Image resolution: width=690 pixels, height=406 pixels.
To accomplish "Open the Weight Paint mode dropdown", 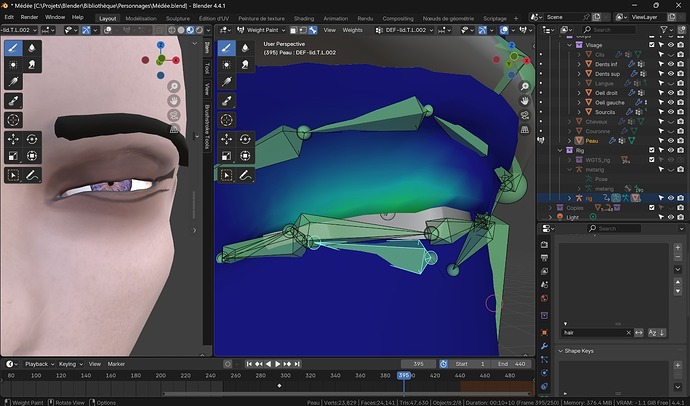I will coord(261,30).
